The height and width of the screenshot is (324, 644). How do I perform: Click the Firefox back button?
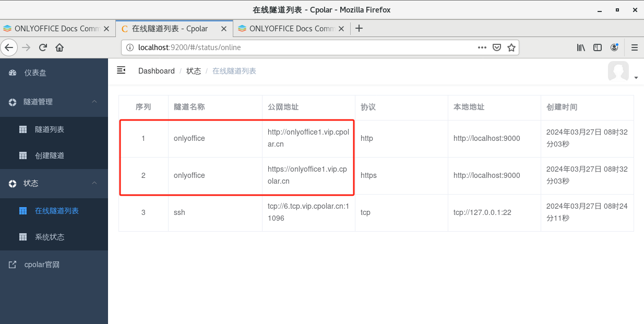coord(9,47)
